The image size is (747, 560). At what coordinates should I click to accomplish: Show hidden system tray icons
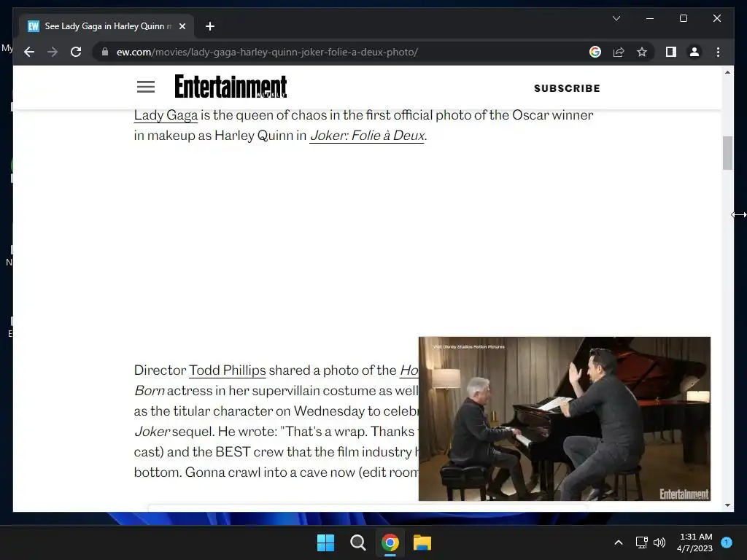point(619,542)
